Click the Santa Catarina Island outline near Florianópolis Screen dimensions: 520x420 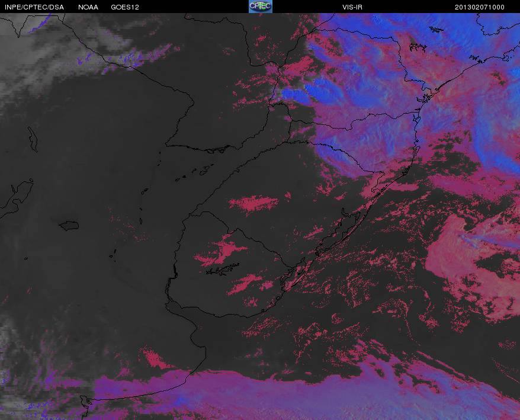(x=417, y=118)
